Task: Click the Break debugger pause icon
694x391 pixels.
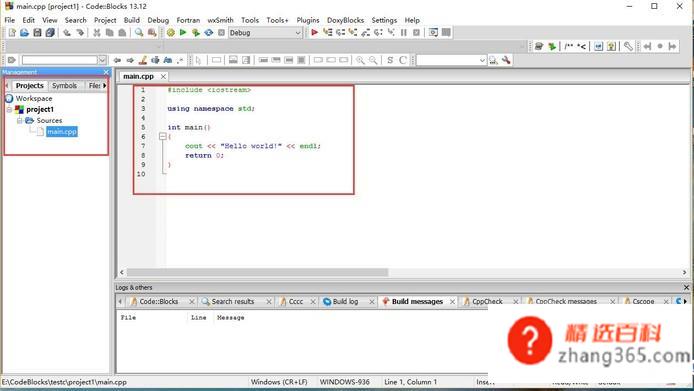Action: pos(404,32)
